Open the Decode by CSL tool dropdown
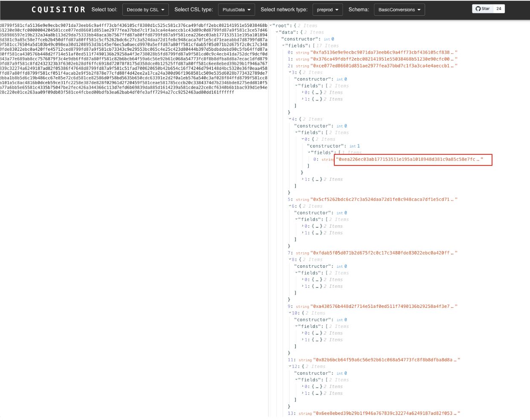Viewport: 530px width, 420px height. point(145,10)
